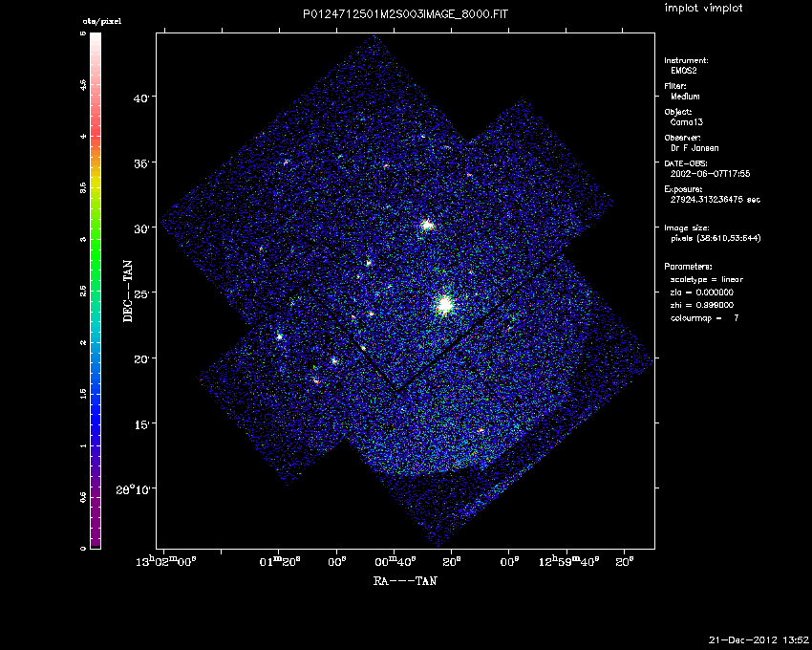Select the 'colourmap = 7' parameter
Image resolution: width=812 pixels, height=650 pixels.
[x=705, y=317]
